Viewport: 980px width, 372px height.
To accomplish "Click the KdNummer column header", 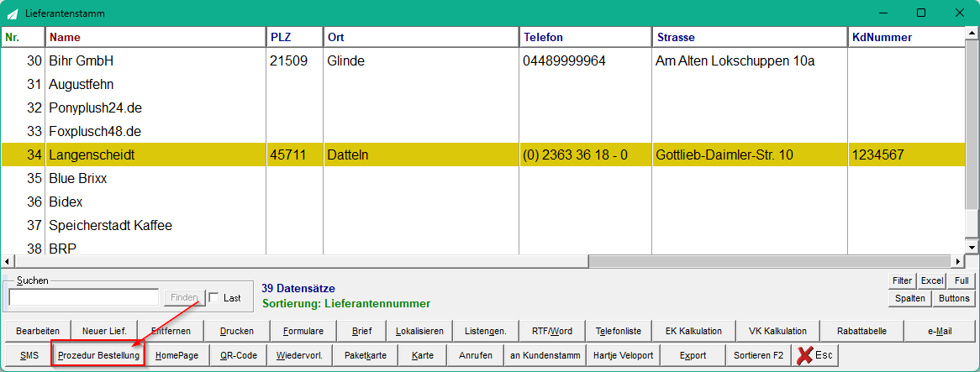I will (x=907, y=38).
